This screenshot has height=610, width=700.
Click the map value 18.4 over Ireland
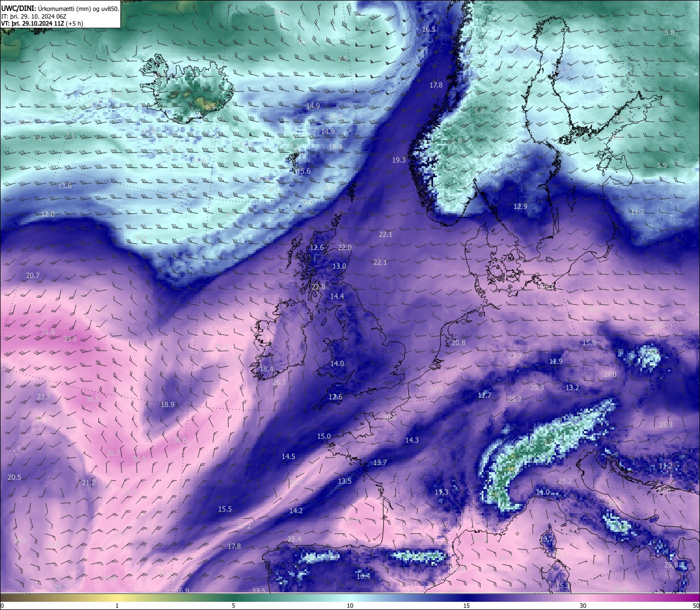click(266, 369)
